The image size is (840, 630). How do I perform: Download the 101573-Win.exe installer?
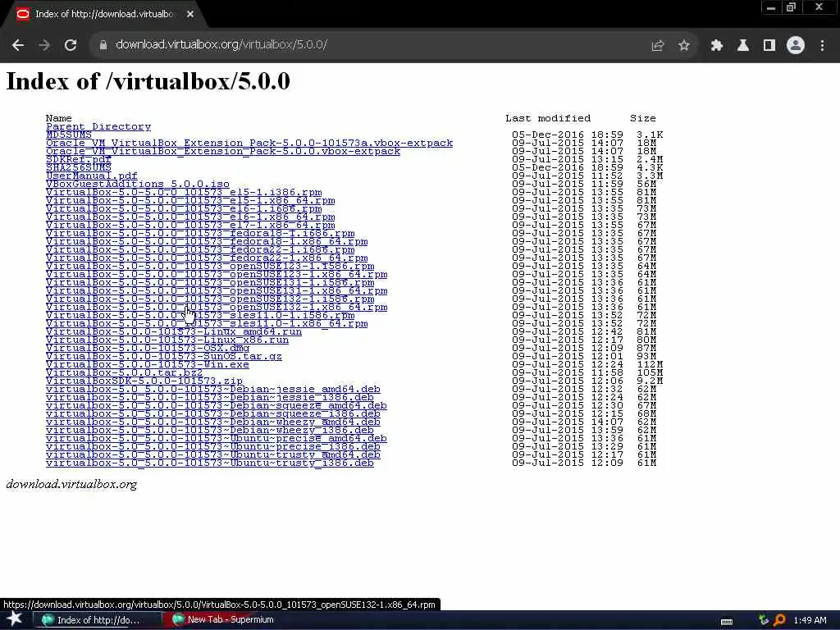148,365
